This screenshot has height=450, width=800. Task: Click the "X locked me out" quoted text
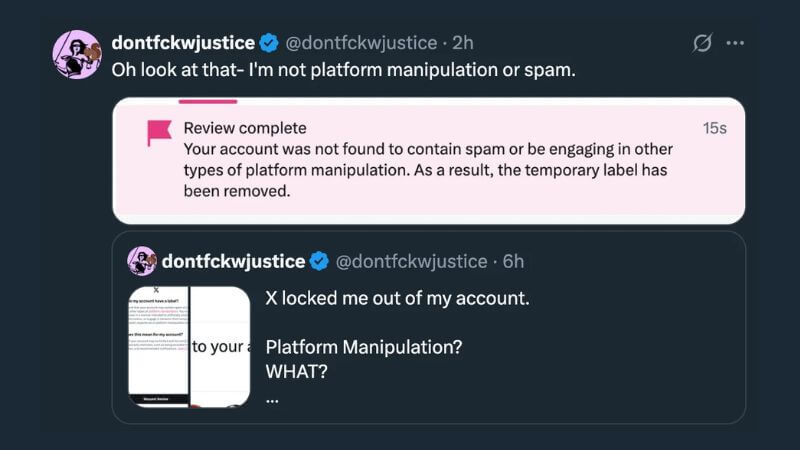[x=397, y=298]
